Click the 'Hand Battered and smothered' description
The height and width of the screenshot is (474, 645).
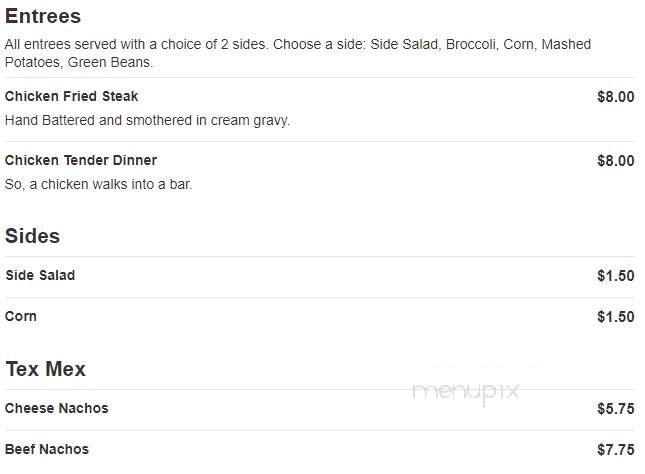[x=147, y=121]
